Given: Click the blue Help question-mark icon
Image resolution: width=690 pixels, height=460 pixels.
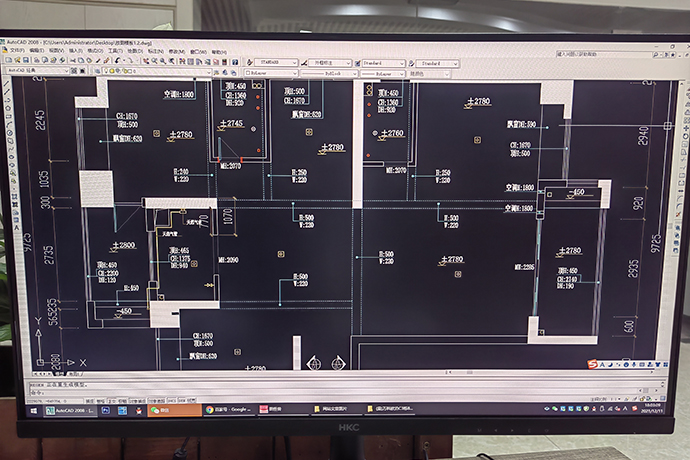Looking at the screenshot, I should [235, 62].
